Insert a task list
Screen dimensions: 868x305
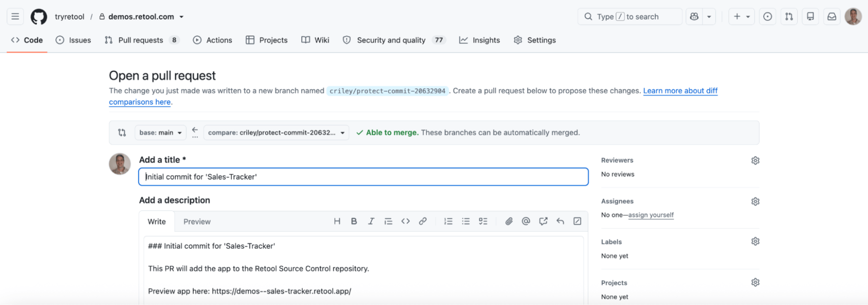click(x=483, y=221)
